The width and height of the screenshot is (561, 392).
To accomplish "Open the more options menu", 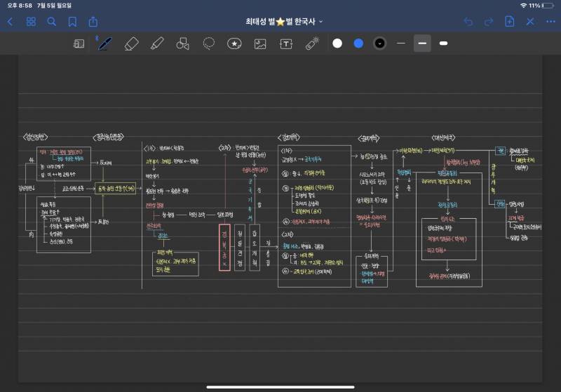I will click(x=550, y=22).
